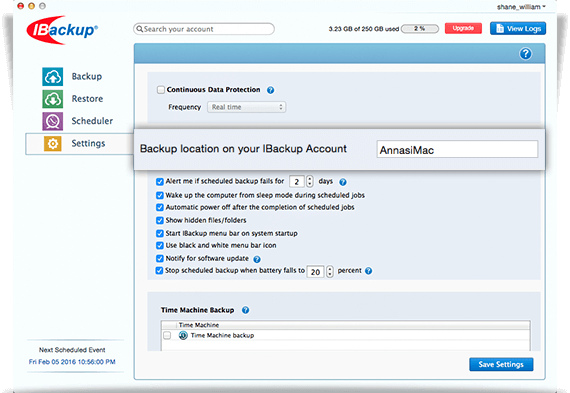Click the 2 % storage usage bar
570x393 pixels.
tap(420, 29)
